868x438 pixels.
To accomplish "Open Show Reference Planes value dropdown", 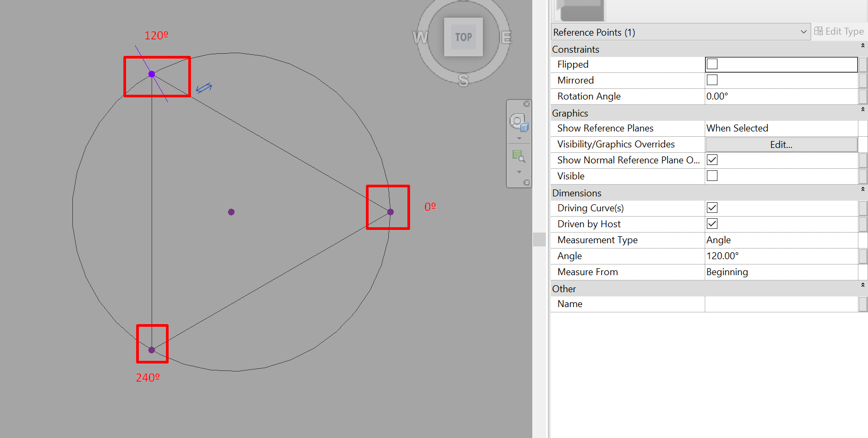I will point(781,128).
